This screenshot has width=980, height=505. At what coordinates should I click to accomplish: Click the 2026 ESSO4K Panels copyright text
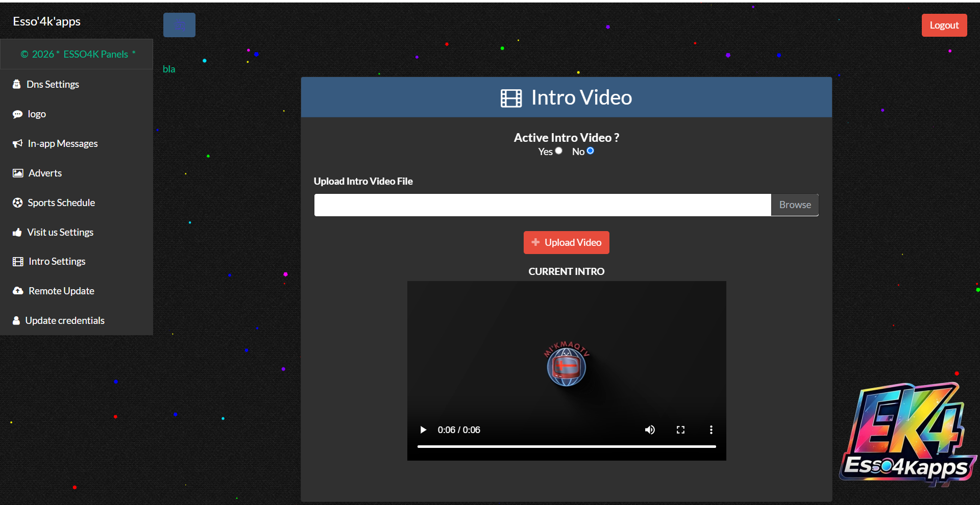[x=78, y=54]
